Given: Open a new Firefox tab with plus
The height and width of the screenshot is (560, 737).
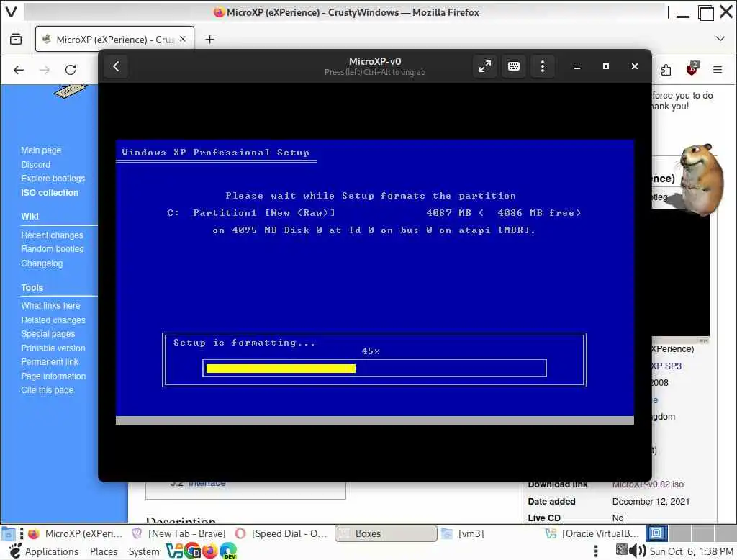Looking at the screenshot, I should click(209, 40).
